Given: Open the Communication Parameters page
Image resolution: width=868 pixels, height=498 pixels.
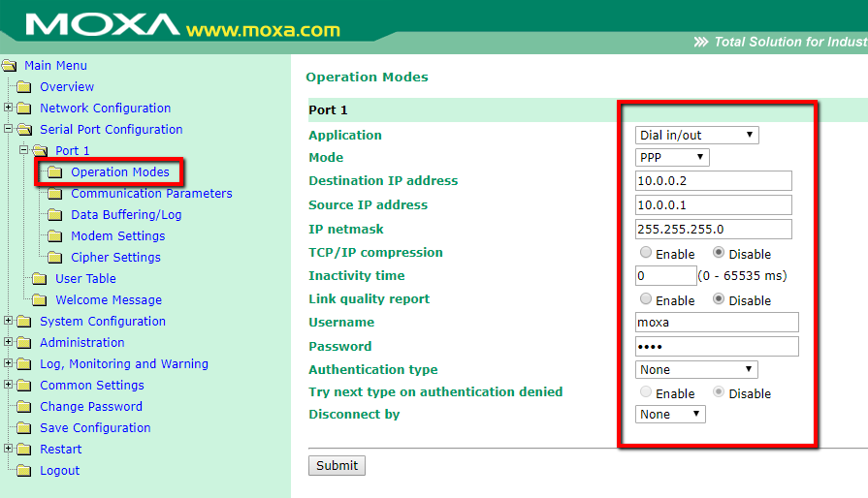Looking at the screenshot, I should point(151,194).
